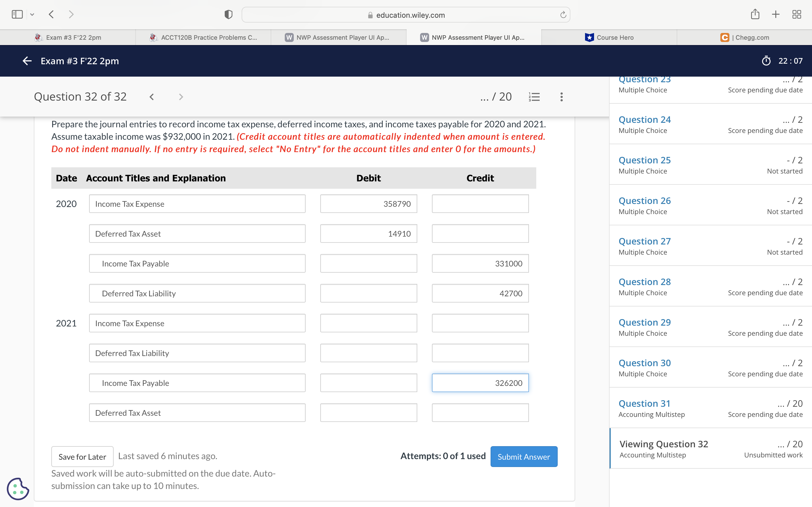Screen dimensions: 812x507
Task: Go to previous question chevron
Action: click(152, 97)
